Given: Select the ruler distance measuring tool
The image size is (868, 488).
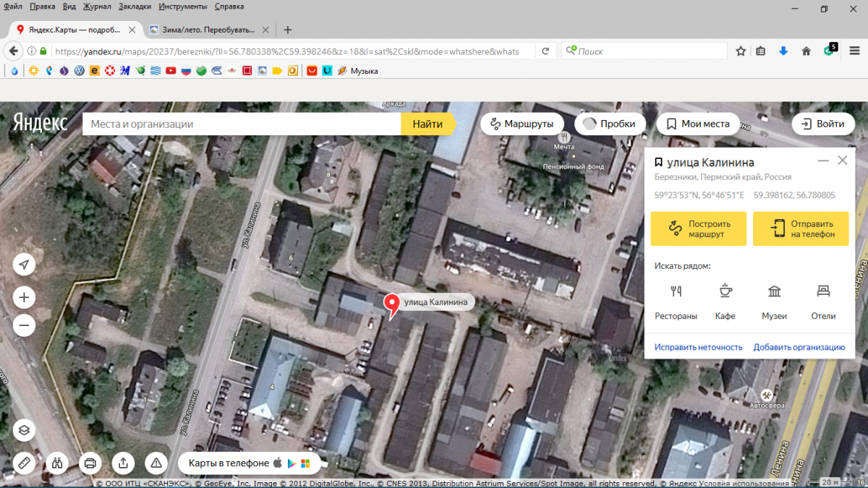Looking at the screenshot, I should [24, 463].
